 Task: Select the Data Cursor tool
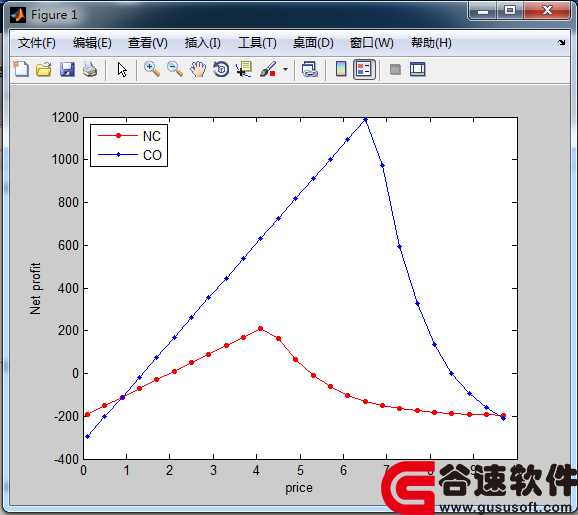244,69
